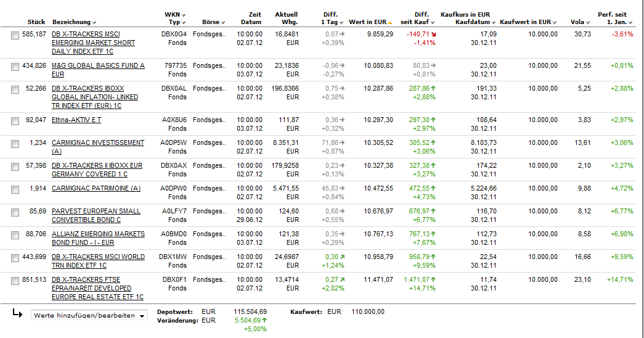Click gray arrow beside 71,86 day difference

click(342, 142)
